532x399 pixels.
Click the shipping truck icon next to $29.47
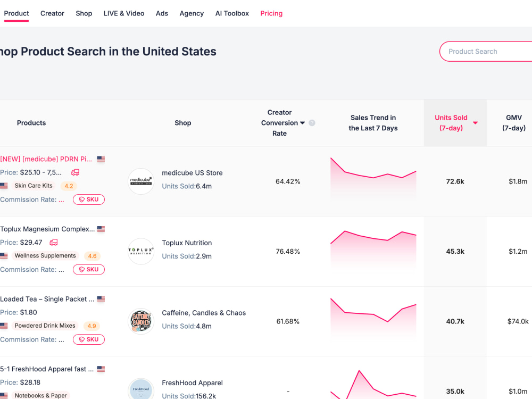coord(54,242)
